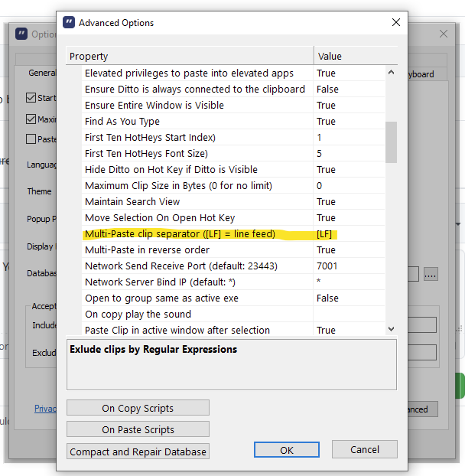Click scroll down arrow of property list
This screenshot has height=476, width=465.
tap(391, 329)
